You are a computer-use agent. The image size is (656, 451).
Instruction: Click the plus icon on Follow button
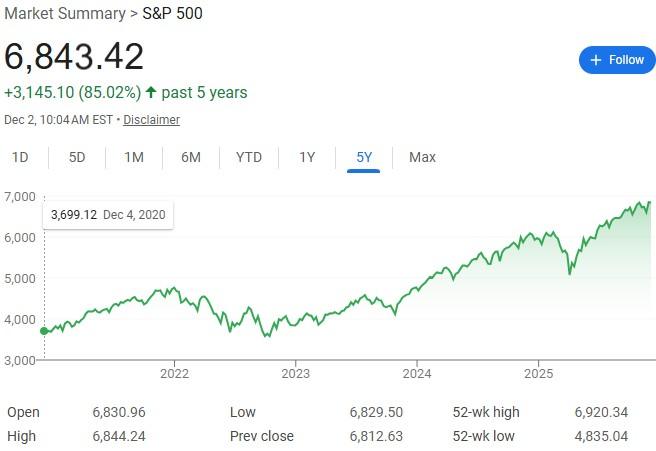tap(596, 60)
